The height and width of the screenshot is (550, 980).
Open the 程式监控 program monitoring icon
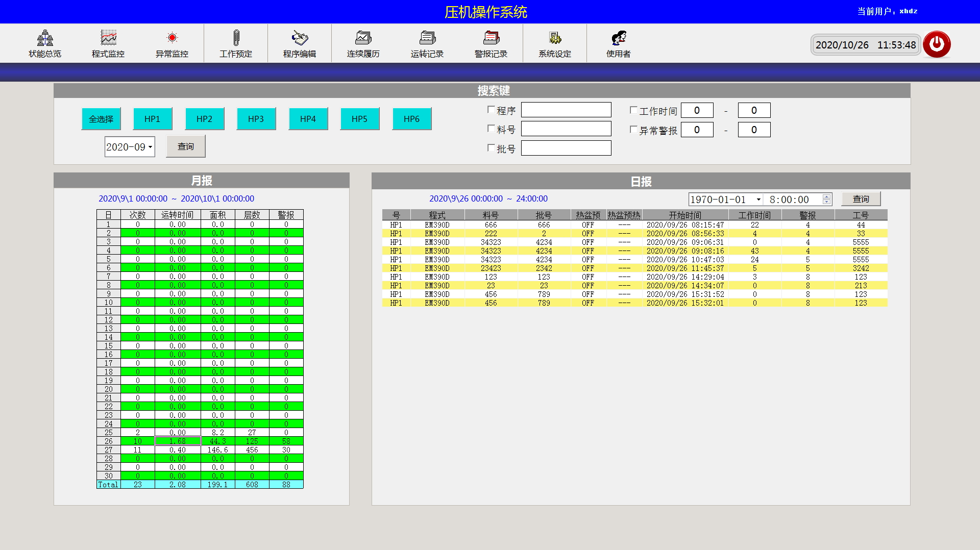coord(108,38)
